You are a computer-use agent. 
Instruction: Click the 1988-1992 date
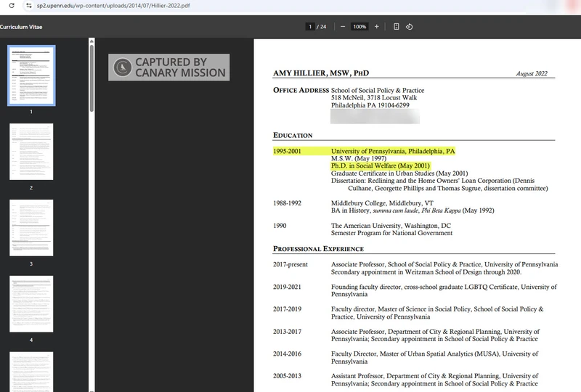[287, 203]
